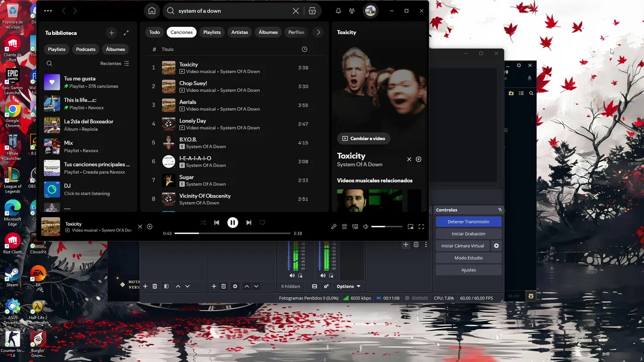Image resolution: width=644 pixels, height=362 pixels.
Task: Switch to Artistas search tab
Action: [x=239, y=32]
